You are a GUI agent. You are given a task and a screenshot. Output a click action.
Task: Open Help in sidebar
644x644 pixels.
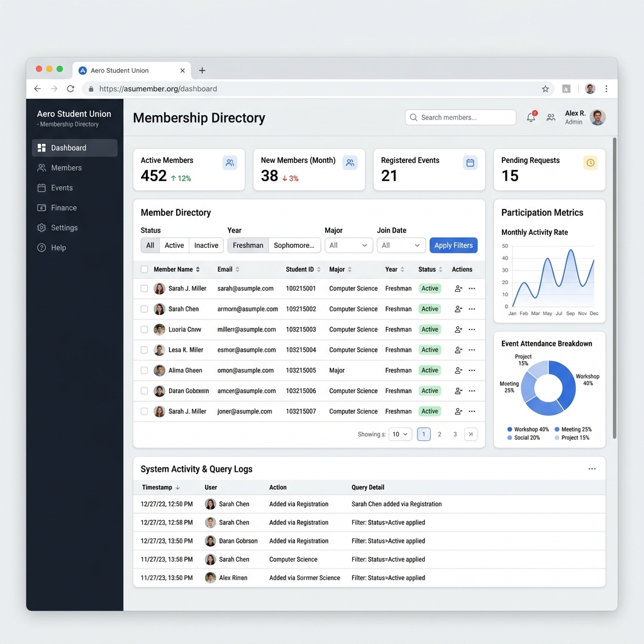[75, 248]
